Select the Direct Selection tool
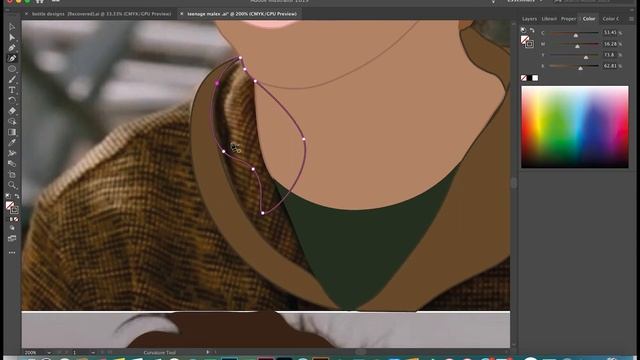 (12, 38)
